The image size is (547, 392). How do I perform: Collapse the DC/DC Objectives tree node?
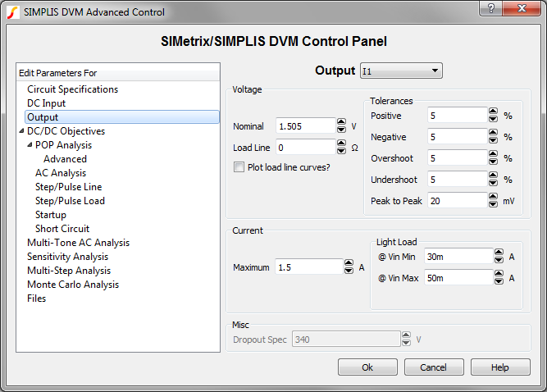(x=21, y=131)
